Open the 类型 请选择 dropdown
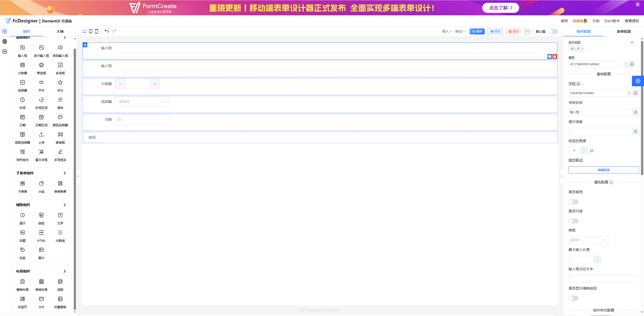 [588, 240]
